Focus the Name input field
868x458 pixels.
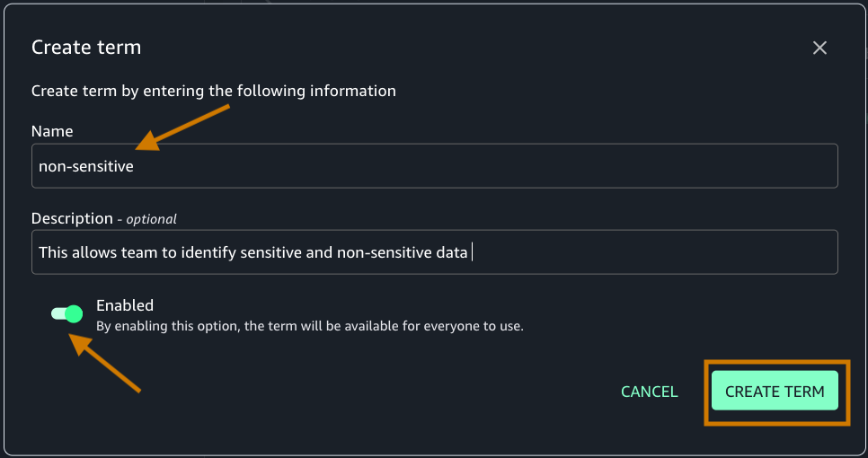click(434, 166)
